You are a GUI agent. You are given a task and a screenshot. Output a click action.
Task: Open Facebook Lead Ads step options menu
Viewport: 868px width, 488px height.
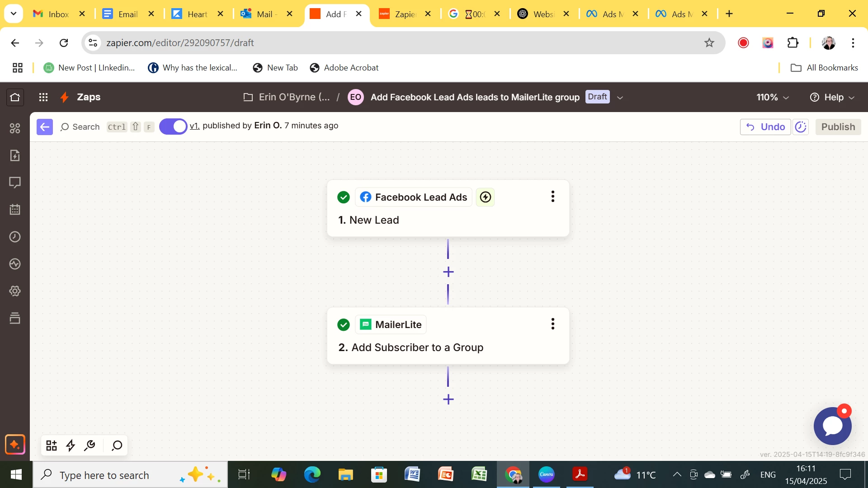[x=552, y=196]
